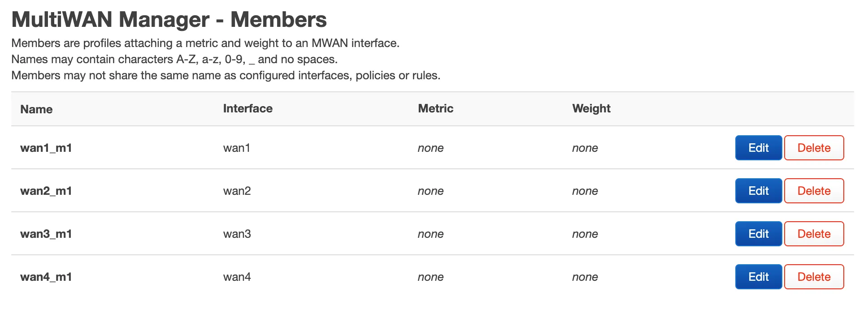
Task: Remove the wan3_m1 member with Delete
Action: (814, 234)
